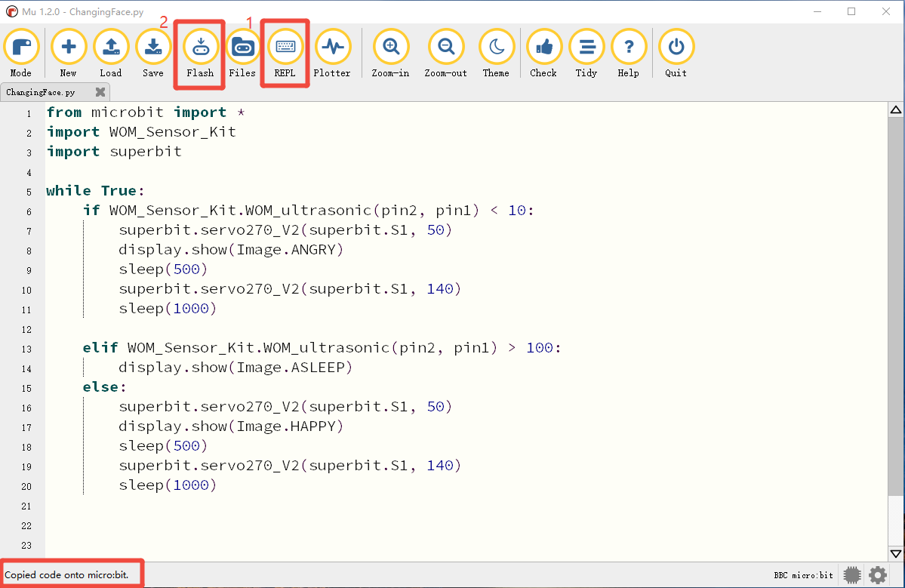
Task: Click 'display.show(Image.ASLEEP)' in the code
Action: [x=235, y=368]
